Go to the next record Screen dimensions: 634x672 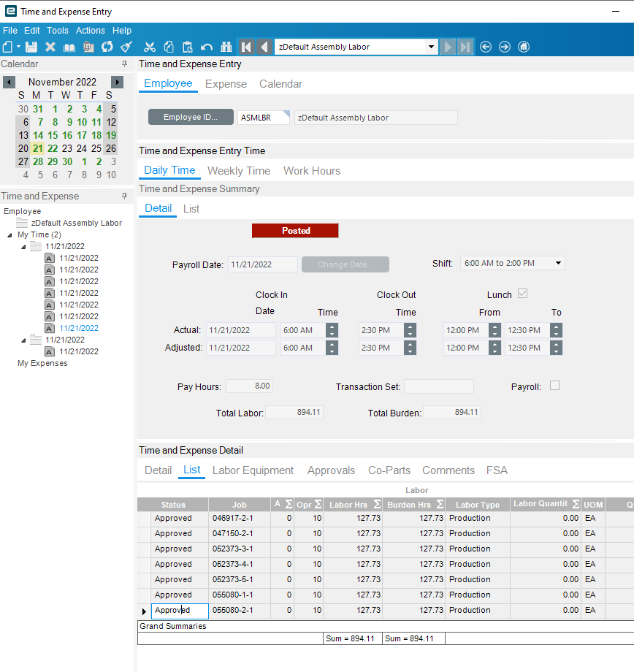[x=447, y=47]
